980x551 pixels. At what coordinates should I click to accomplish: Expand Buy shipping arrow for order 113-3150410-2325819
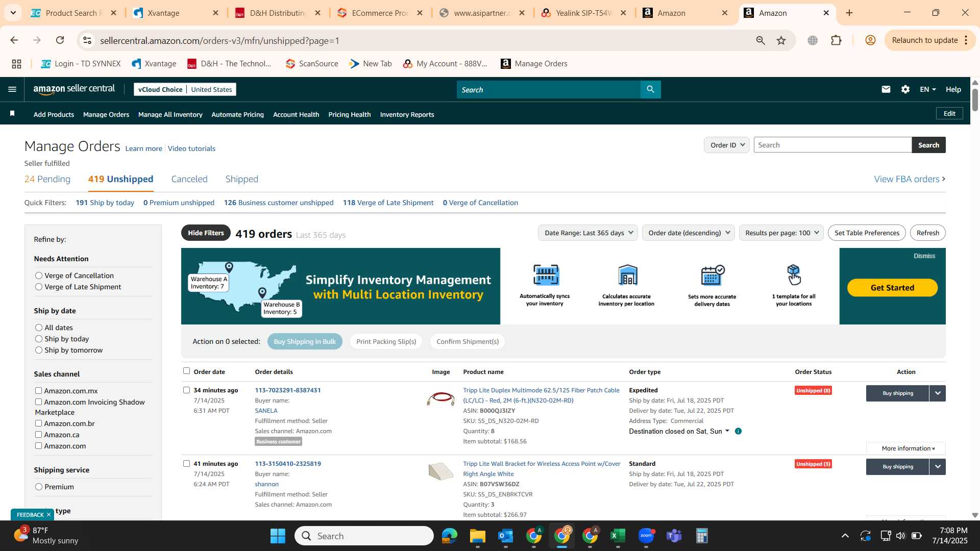pyautogui.click(x=937, y=467)
